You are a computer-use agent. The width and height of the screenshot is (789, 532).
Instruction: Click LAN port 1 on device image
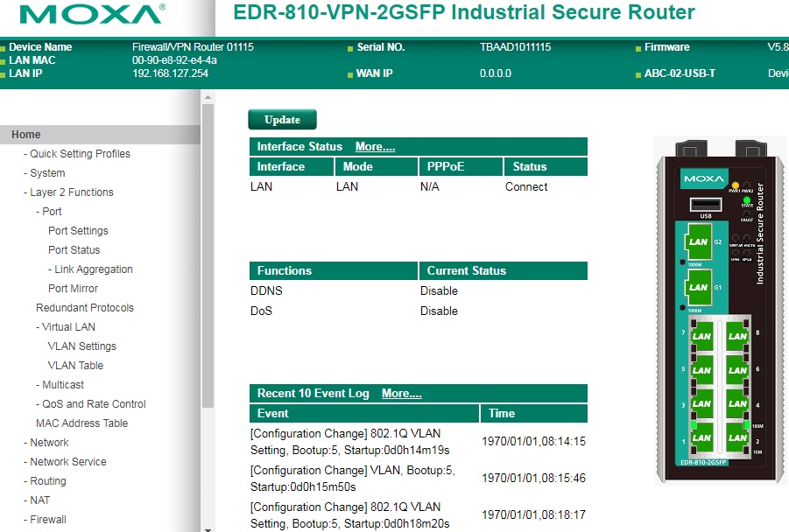click(x=701, y=437)
